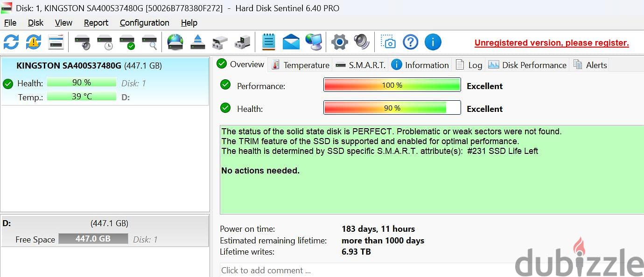This screenshot has height=277, width=644.
Task: Click the eject disk toolbar icon
Action: pos(198,42)
